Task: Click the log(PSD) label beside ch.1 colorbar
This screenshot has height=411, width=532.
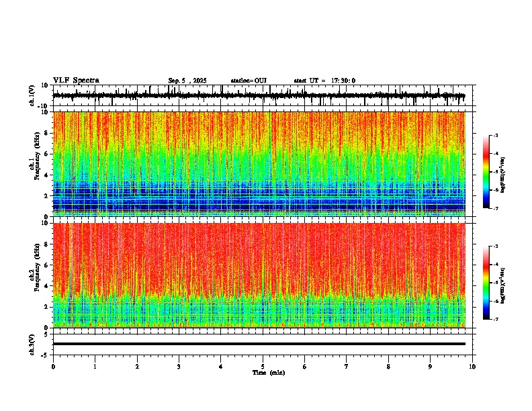Action: click(x=503, y=175)
